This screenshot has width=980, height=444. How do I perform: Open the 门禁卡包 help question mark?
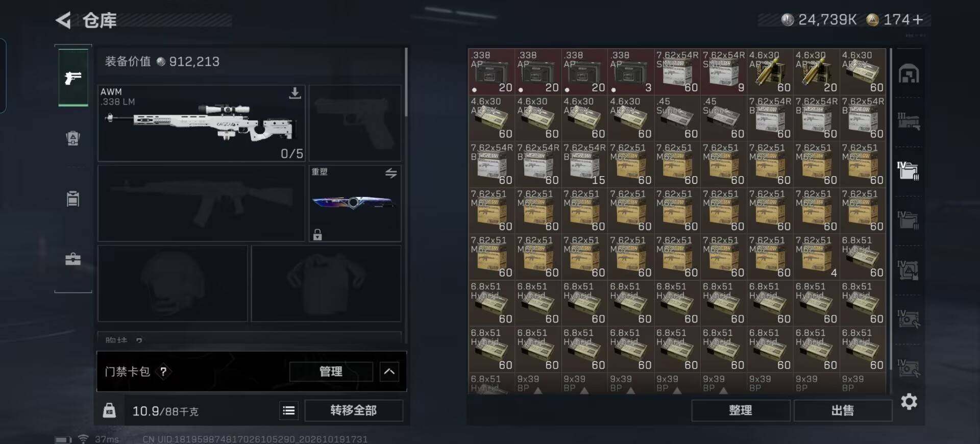pos(163,372)
